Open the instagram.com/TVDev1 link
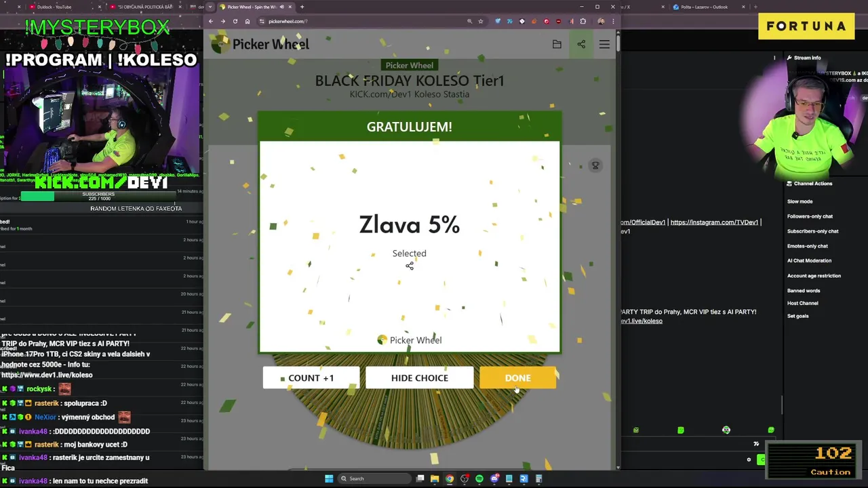Viewport: 868px width, 488px height. [714, 222]
